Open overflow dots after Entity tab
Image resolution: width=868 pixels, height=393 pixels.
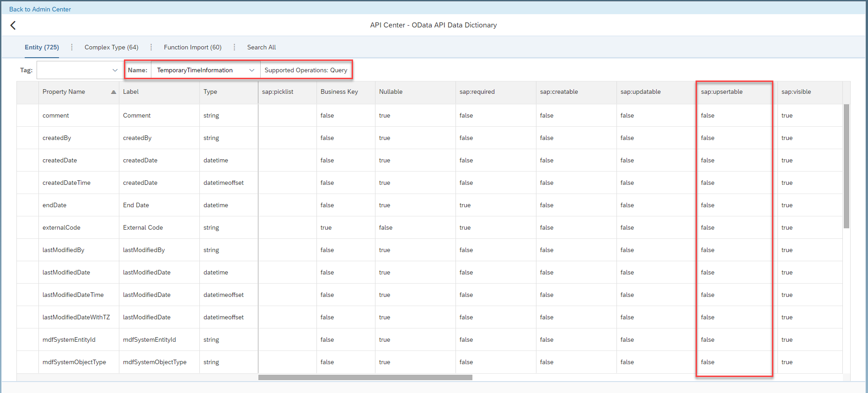[72, 47]
